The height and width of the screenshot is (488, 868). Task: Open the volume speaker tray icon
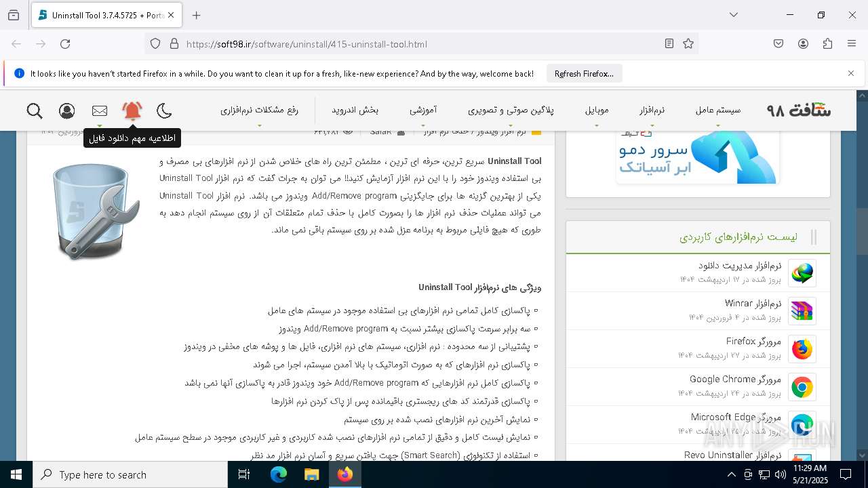coord(781,474)
